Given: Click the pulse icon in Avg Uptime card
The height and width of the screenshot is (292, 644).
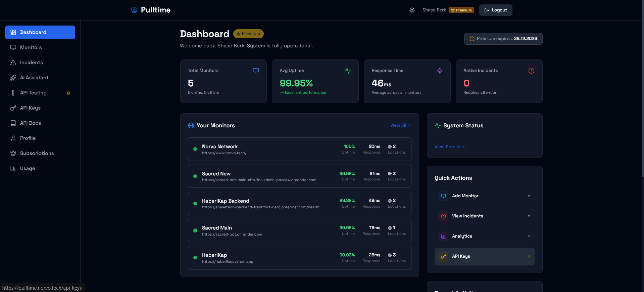Looking at the screenshot, I should [x=348, y=71].
